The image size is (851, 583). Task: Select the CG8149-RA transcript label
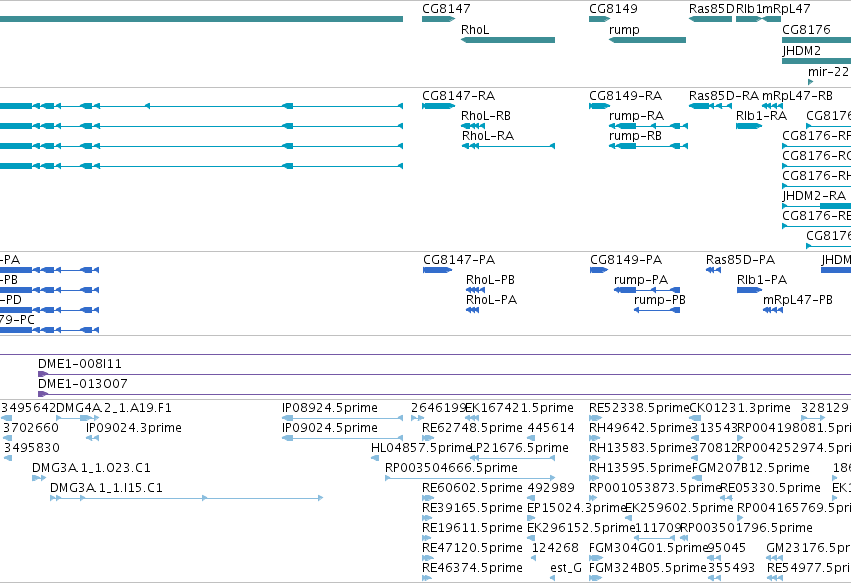pyautogui.click(x=626, y=96)
